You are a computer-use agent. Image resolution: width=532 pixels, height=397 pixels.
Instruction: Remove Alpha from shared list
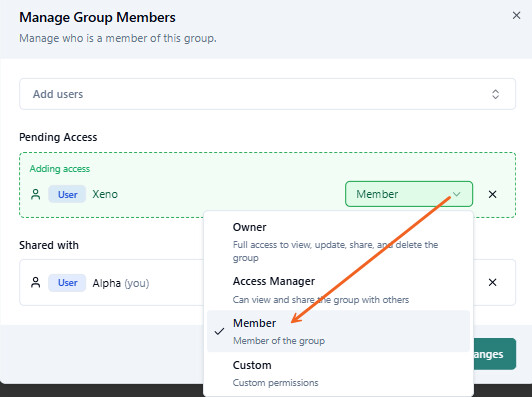pyautogui.click(x=492, y=282)
